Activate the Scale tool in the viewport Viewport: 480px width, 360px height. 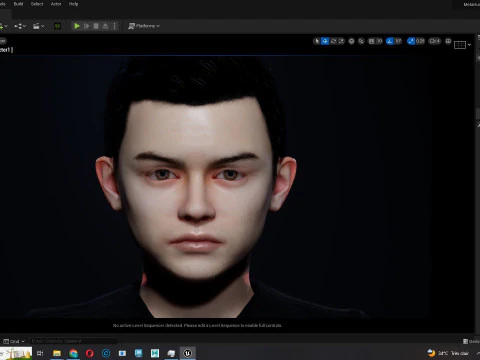click(341, 41)
